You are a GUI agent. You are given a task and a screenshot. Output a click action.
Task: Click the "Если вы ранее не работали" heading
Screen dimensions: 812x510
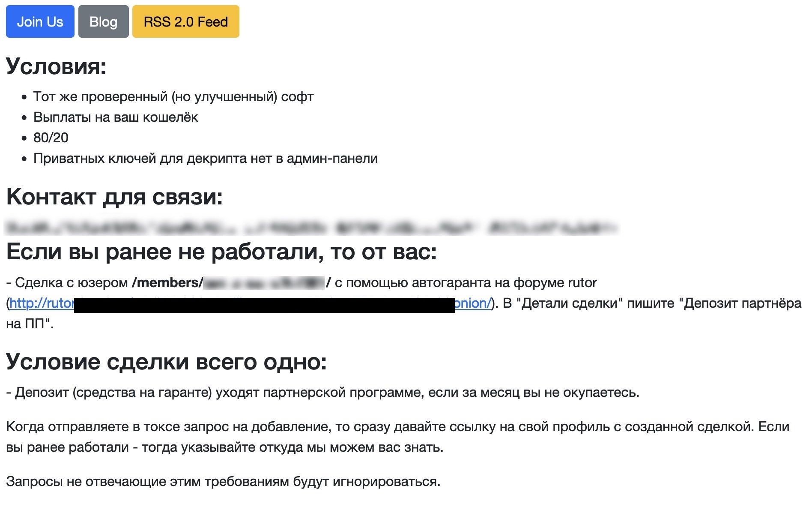click(x=221, y=252)
